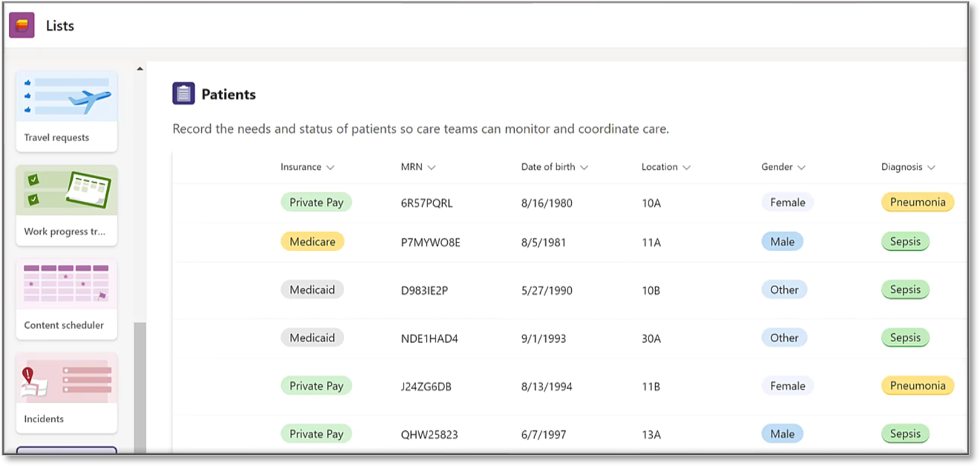Select Other gender tag in 30A row
Viewport: 980px width, 466px height.
tap(784, 338)
